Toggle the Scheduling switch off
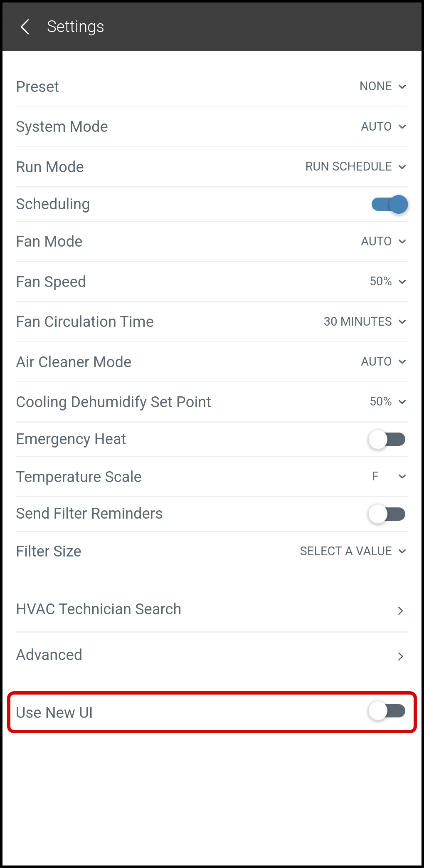Viewport: 424px width, 868px height. [x=389, y=204]
